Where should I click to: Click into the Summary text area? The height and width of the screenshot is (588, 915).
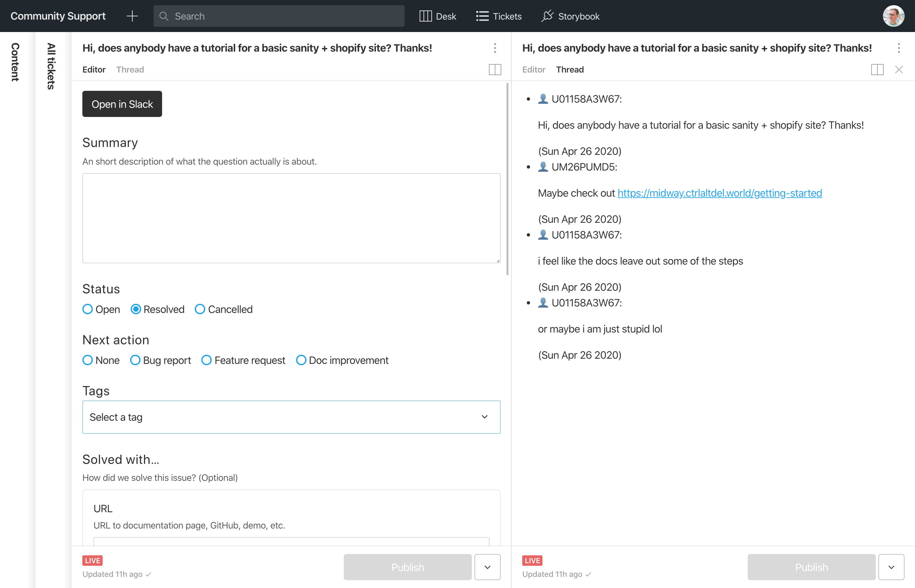click(291, 218)
